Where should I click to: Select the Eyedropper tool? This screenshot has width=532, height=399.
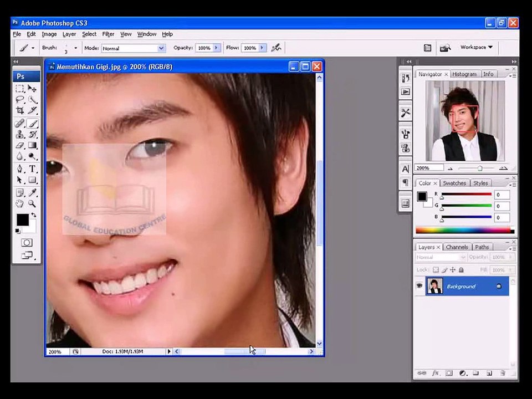point(32,193)
